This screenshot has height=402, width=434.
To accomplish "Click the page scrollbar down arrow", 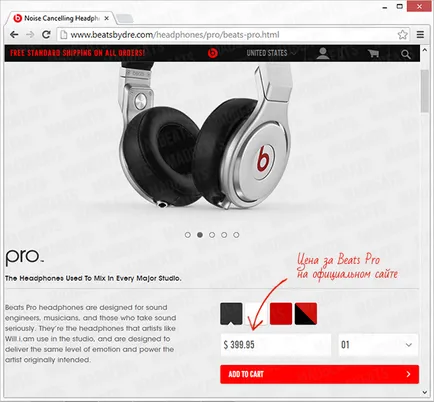I will [x=425, y=392].
